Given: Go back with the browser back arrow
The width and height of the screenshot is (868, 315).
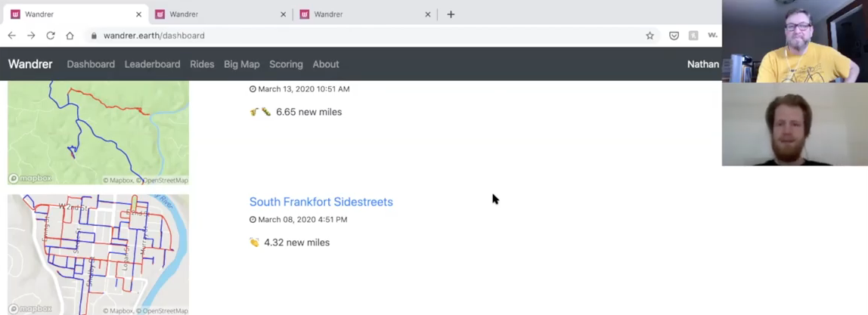Looking at the screenshot, I should point(11,36).
